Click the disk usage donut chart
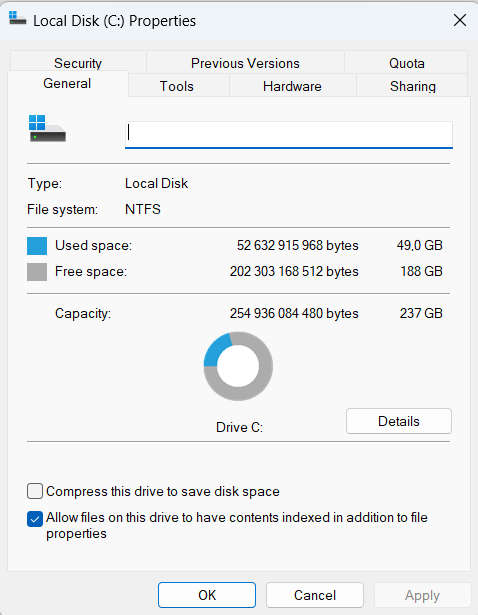The height and width of the screenshot is (615, 478). pyautogui.click(x=238, y=366)
